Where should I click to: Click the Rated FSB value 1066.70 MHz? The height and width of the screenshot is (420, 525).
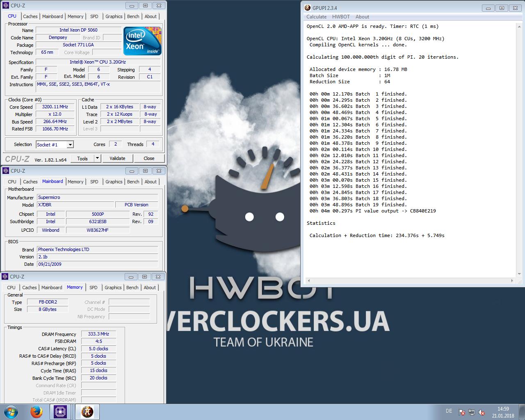pos(55,129)
